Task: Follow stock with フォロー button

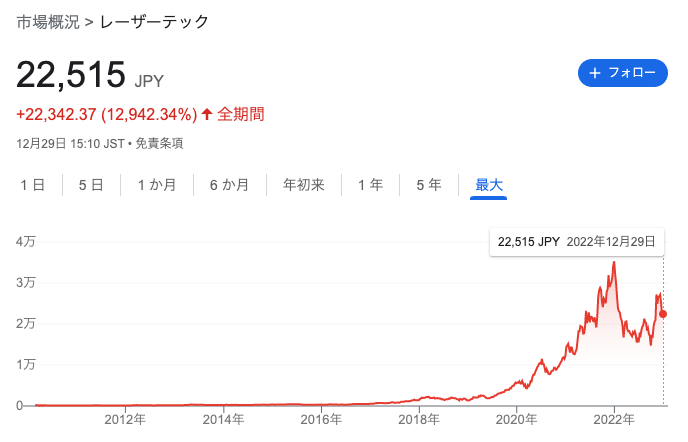Action: pyautogui.click(x=623, y=73)
